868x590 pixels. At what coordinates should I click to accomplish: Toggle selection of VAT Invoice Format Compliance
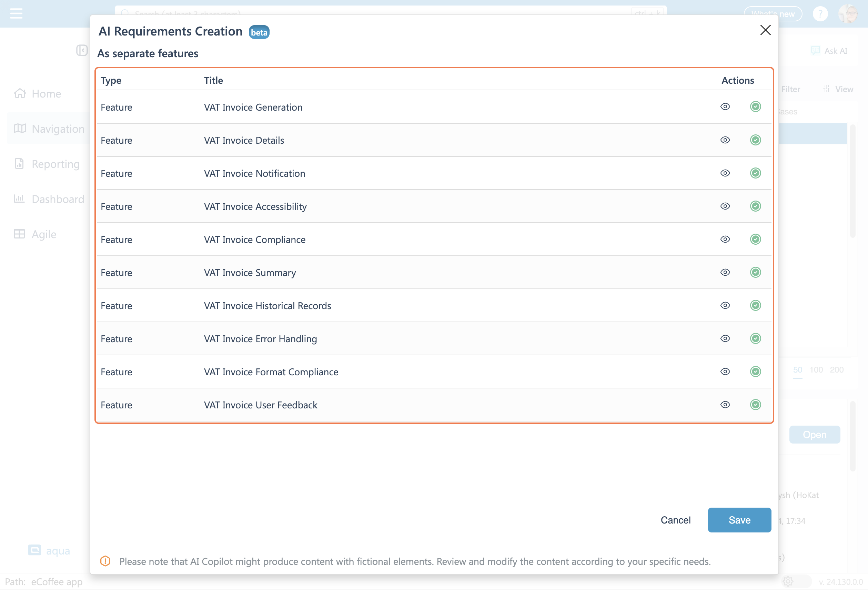click(x=755, y=372)
